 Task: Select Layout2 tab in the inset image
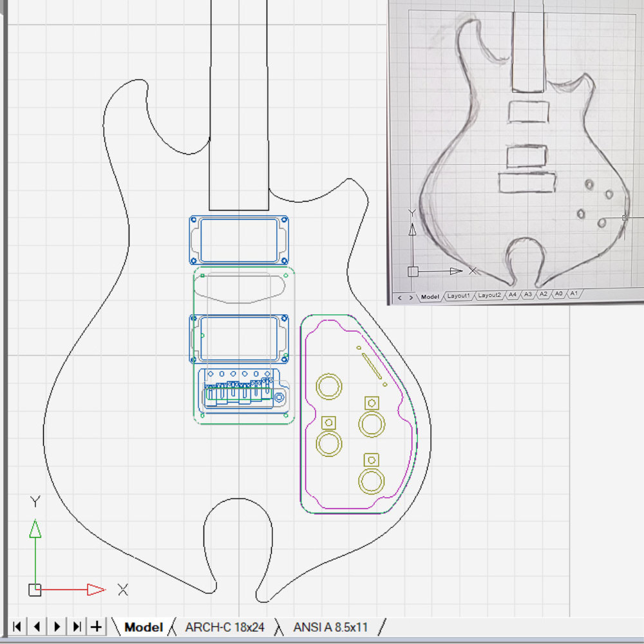pos(489,295)
